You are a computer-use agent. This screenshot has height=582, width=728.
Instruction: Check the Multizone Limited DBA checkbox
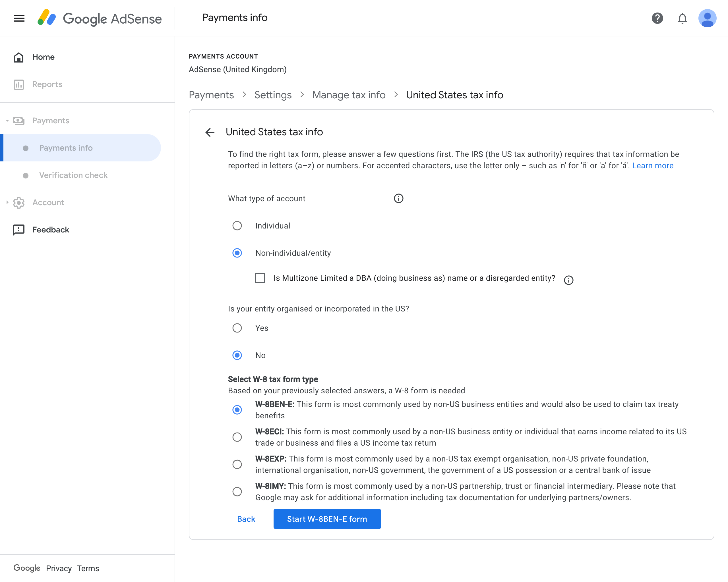tap(260, 278)
